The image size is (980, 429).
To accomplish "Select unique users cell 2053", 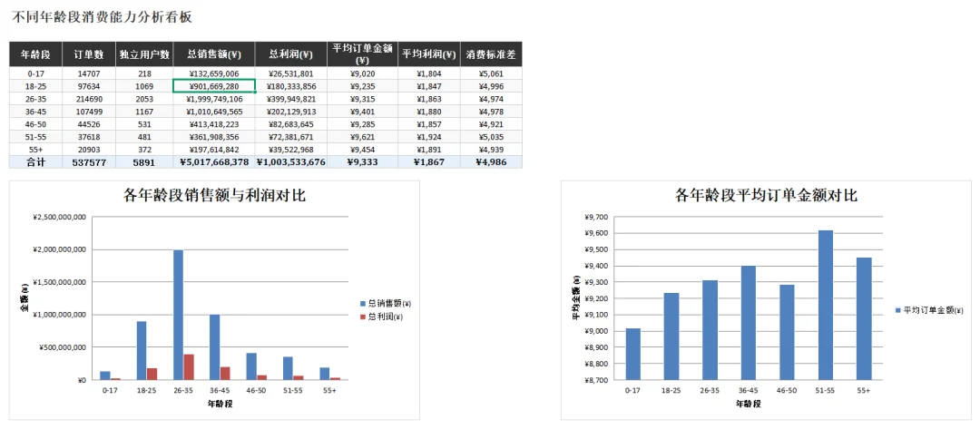I will coord(144,99).
